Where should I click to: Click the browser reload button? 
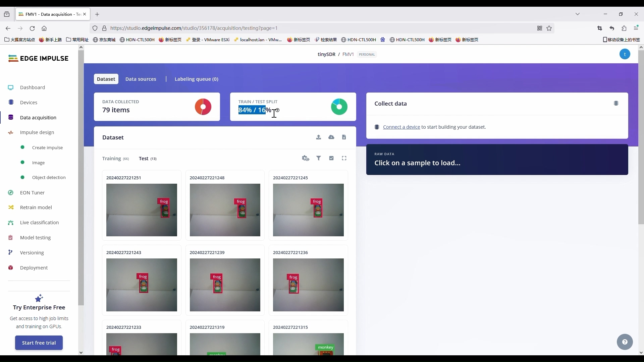pos(32,28)
